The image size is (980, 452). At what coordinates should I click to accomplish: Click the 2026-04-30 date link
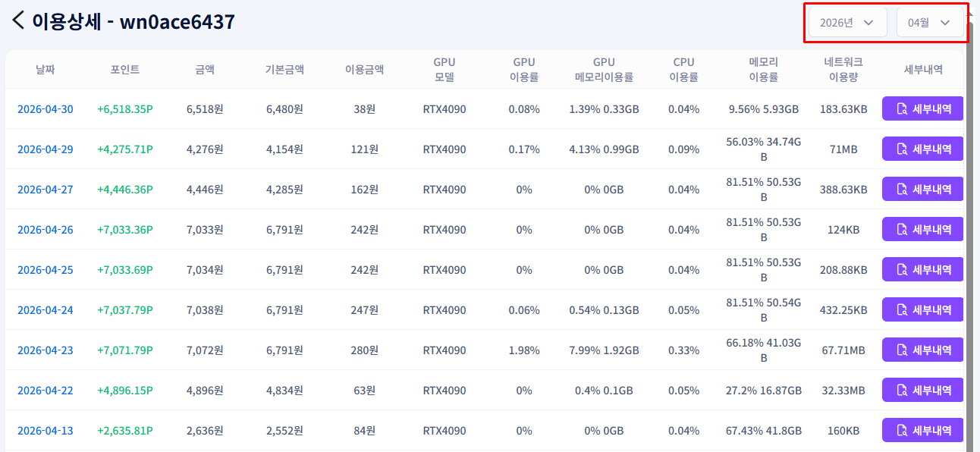46,109
